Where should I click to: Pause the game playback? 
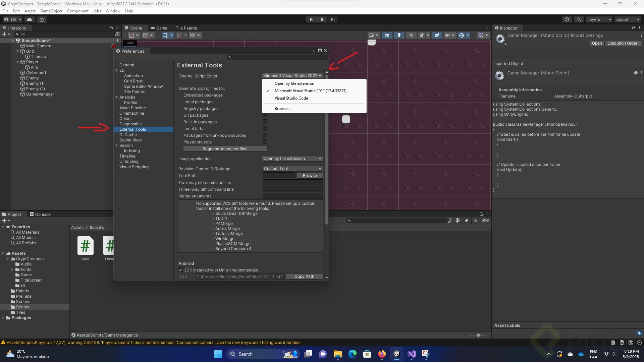(322, 19)
